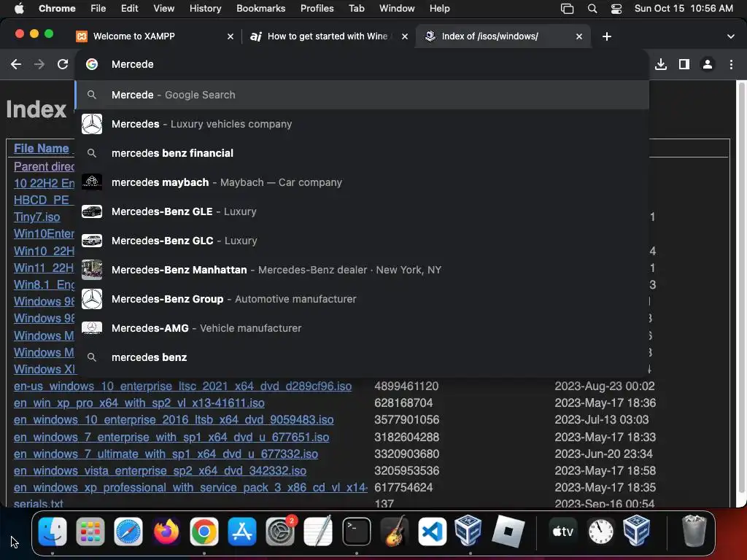Open Google Chrome from the Dock
Screen dimensions: 747x560
coord(204,532)
